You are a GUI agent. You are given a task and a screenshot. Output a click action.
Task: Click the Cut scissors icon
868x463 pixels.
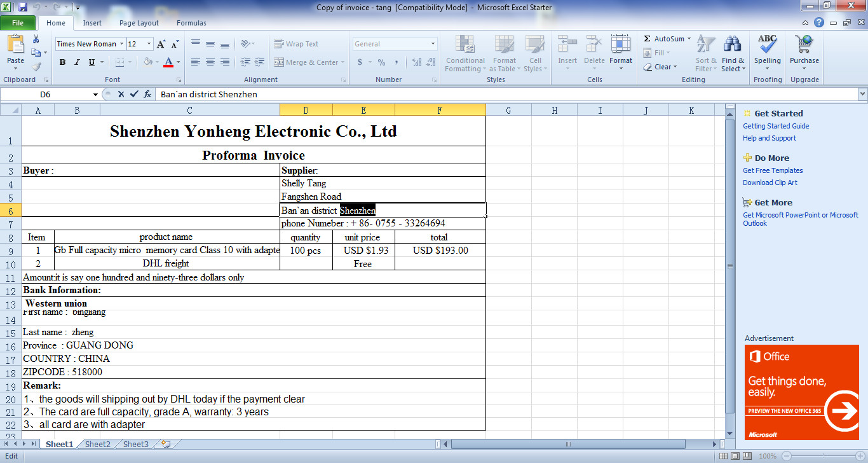pyautogui.click(x=36, y=39)
